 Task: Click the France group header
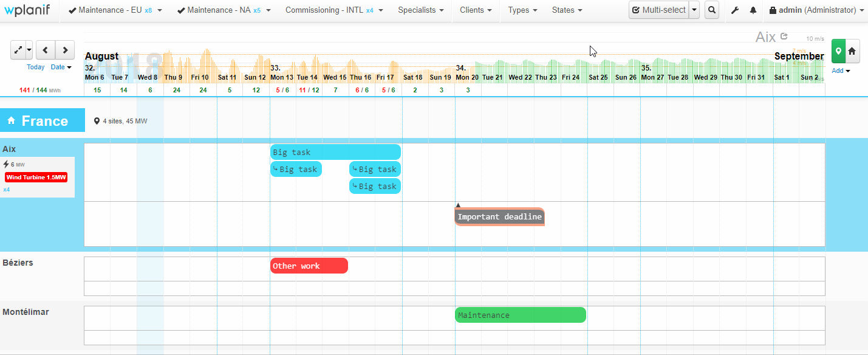coord(43,120)
